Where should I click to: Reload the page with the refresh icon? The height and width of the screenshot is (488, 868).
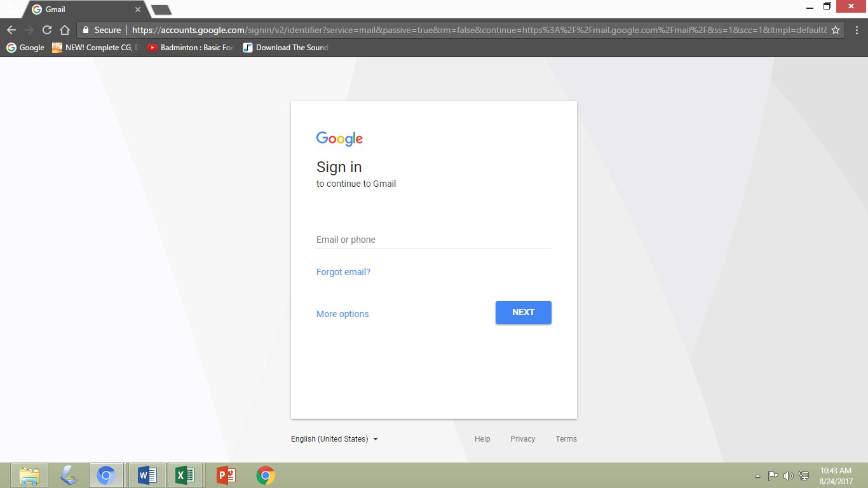(47, 30)
